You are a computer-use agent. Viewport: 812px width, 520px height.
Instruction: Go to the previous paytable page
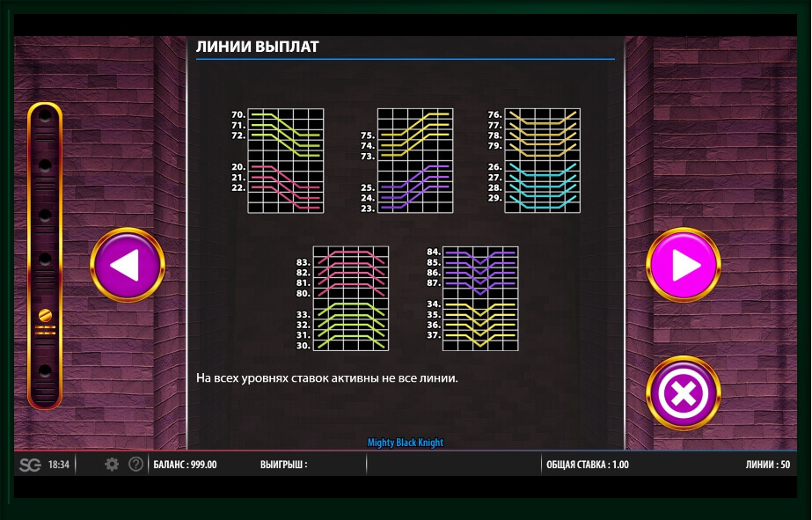[x=127, y=265]
